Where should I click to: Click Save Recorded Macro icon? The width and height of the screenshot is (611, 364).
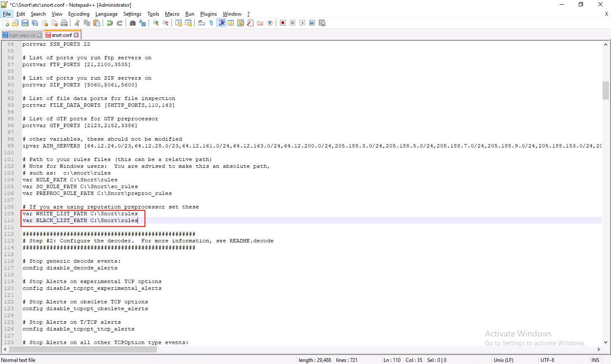[322, 23]
